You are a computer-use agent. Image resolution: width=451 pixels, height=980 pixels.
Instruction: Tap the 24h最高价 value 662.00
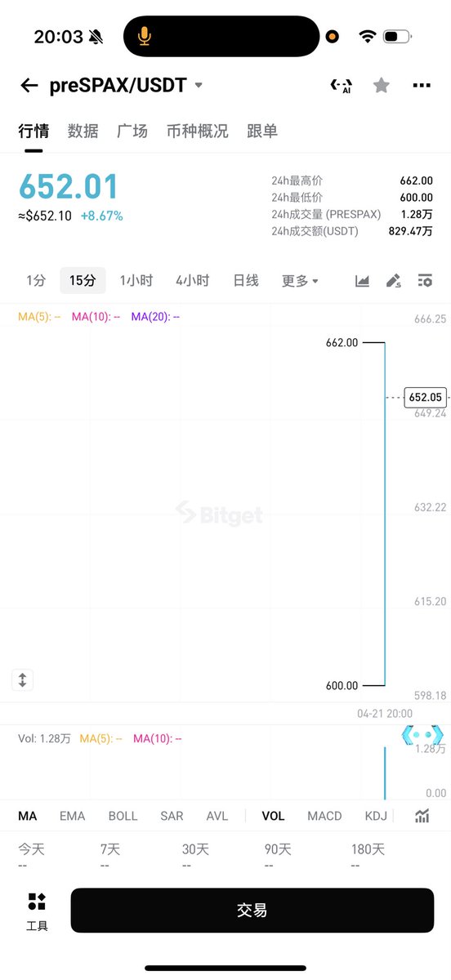click(416, 181)
